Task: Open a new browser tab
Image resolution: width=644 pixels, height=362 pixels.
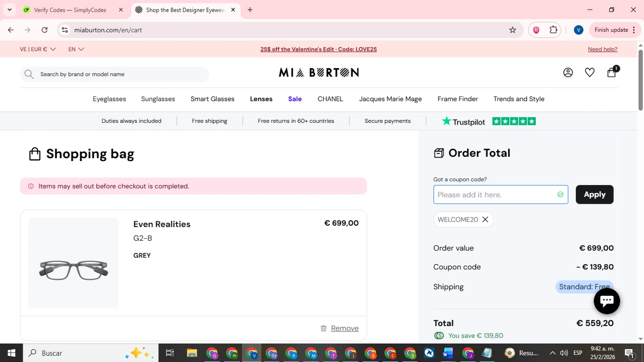Action: coord(250,10)
